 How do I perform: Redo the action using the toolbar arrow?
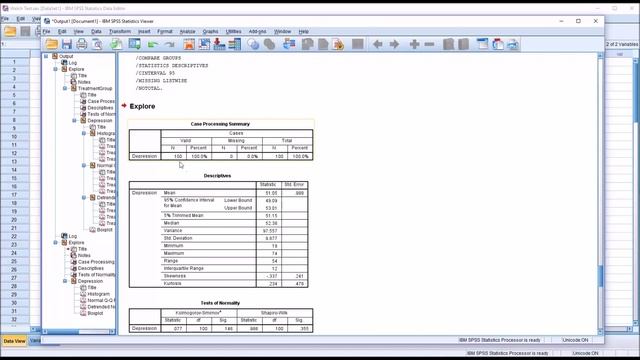pyautogui.click(x=169, y=44)
